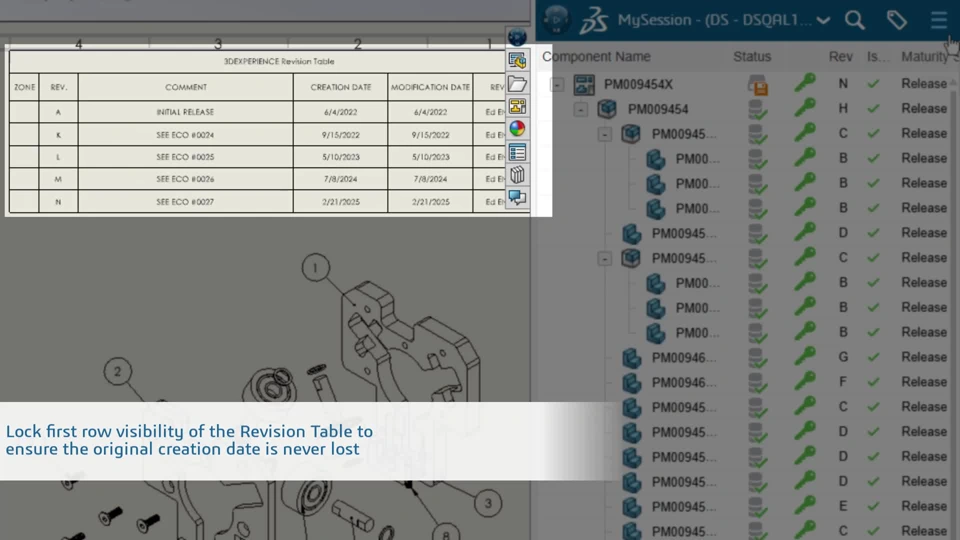Sort by Component Name column header

pos(596,56)
